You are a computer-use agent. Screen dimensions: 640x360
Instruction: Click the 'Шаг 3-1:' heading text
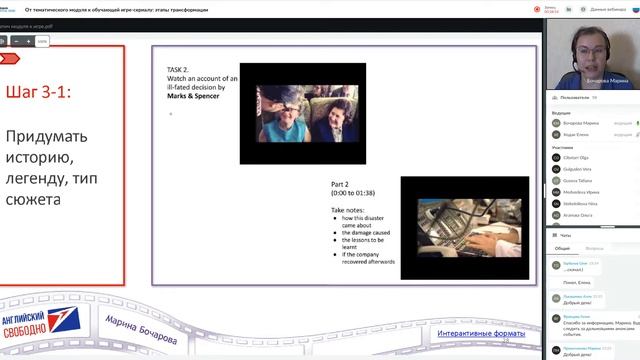click(38, 92)
